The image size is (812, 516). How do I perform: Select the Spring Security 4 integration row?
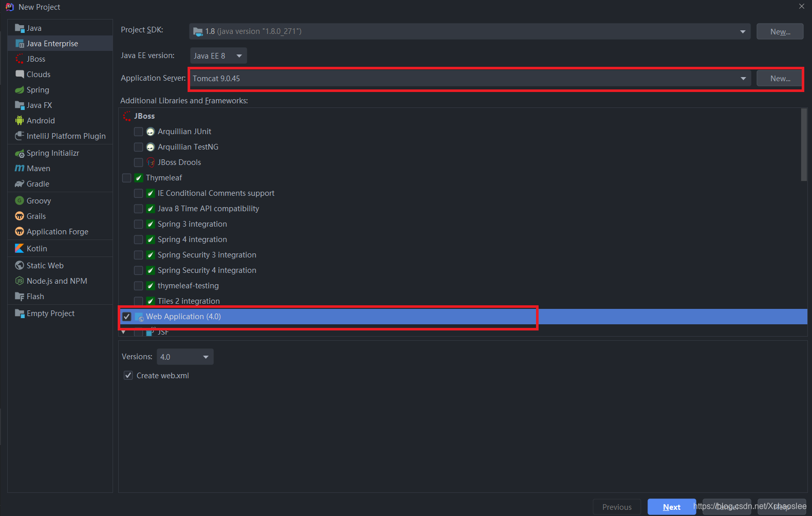463,270
